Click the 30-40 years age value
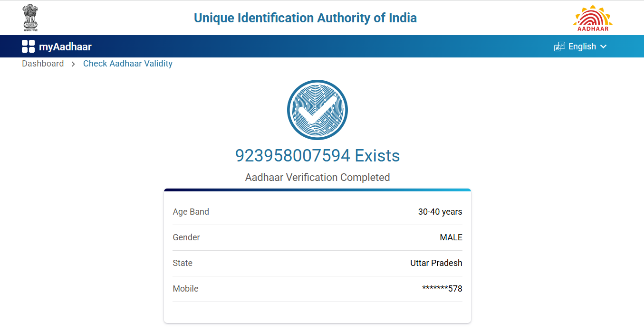This screenshot has width=644, height=331. point(440,212)
